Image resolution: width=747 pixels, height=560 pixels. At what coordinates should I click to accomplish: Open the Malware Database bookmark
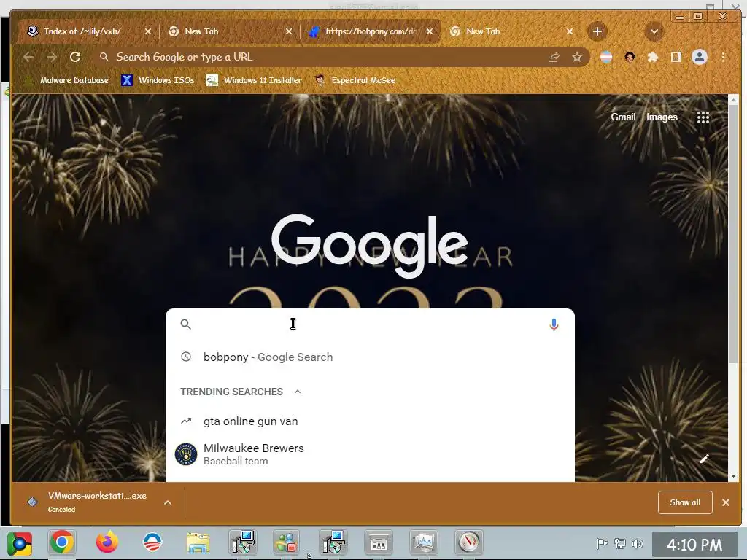[x=67, y=80]
